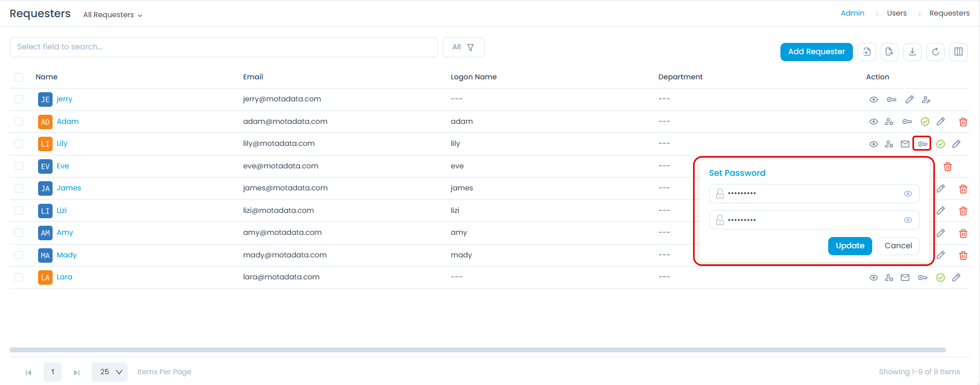The height and width of the screenshot is (385, 980).
Task: Edit Lily using the pencil icon
Action: click(x=956, y=144)
